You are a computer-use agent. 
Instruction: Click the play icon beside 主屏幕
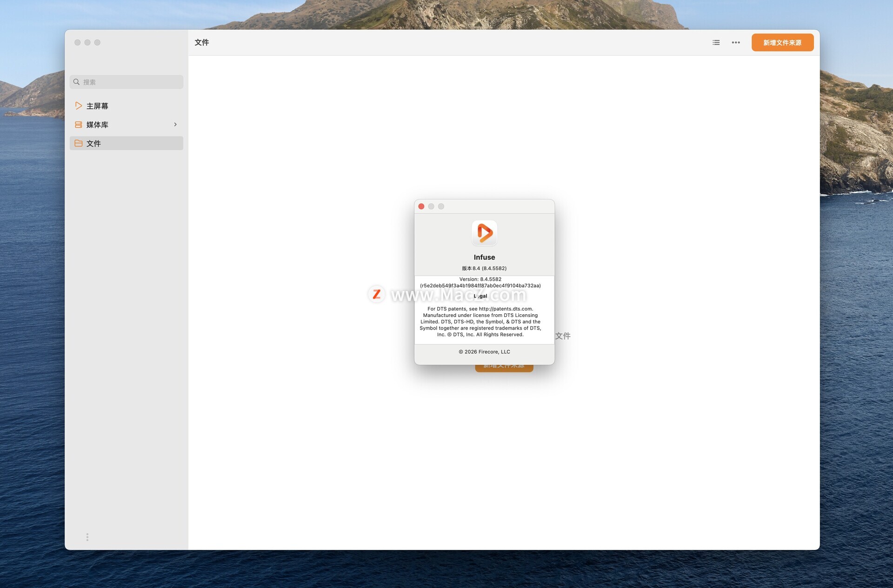(78, 106)
